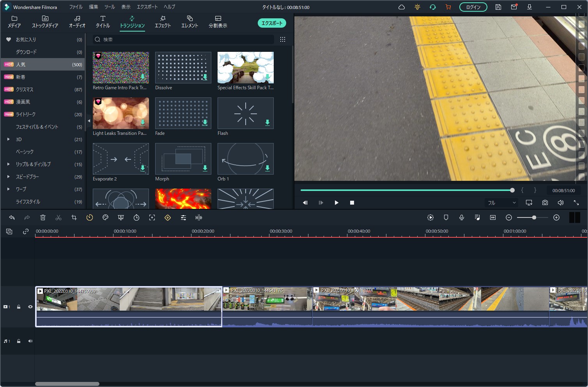
Task: Click the voiceover microphone icon
Action: [462, 218]
